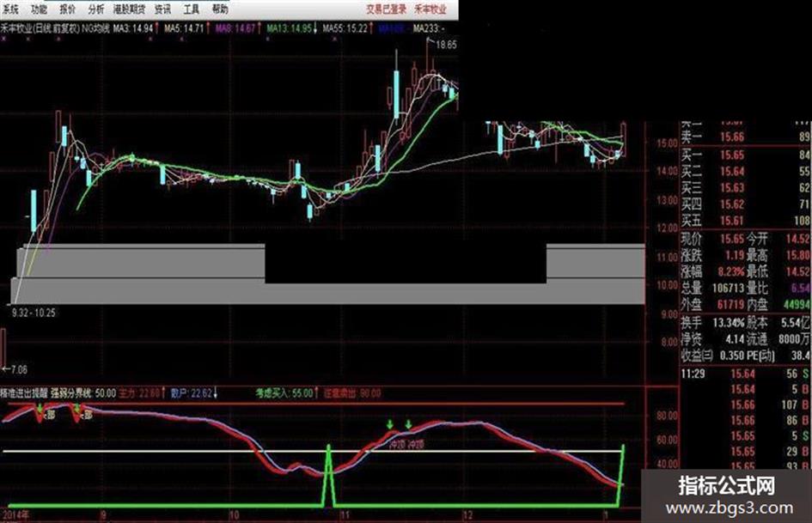Click the NG均线 indicator name
The image size is (812, 523).
[96, 28]
